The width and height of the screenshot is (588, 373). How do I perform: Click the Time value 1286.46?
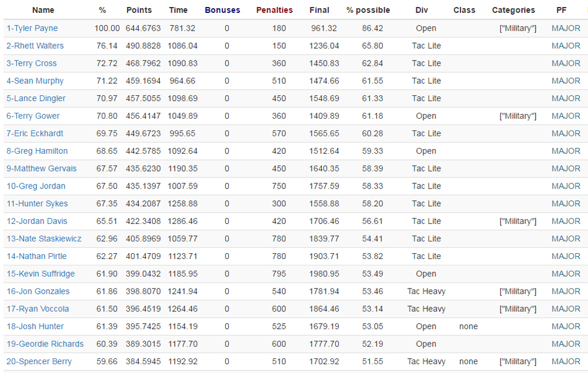pyautogui.click(x=183, y=221)
